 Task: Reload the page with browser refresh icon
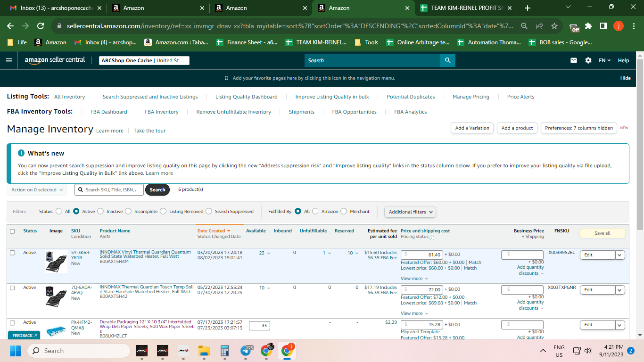41,26
